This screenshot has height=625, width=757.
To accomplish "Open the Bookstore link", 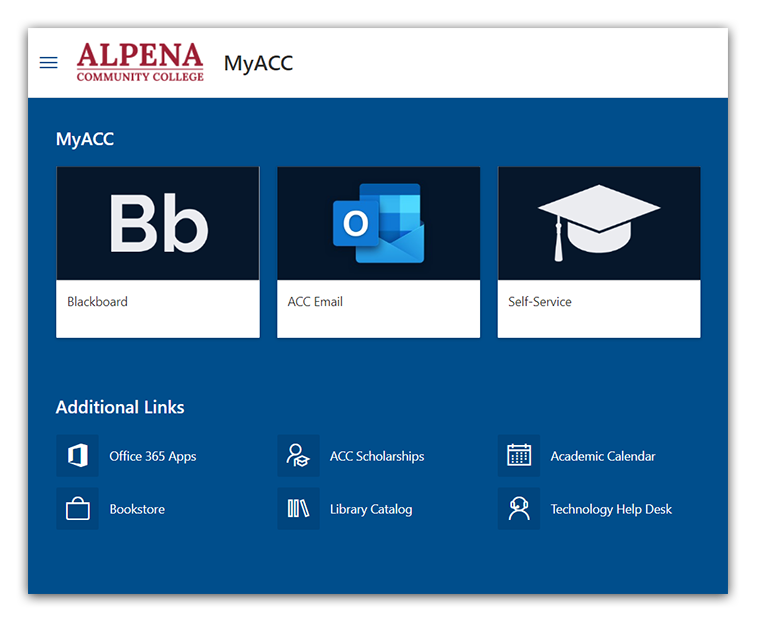I will click(137, 509).
